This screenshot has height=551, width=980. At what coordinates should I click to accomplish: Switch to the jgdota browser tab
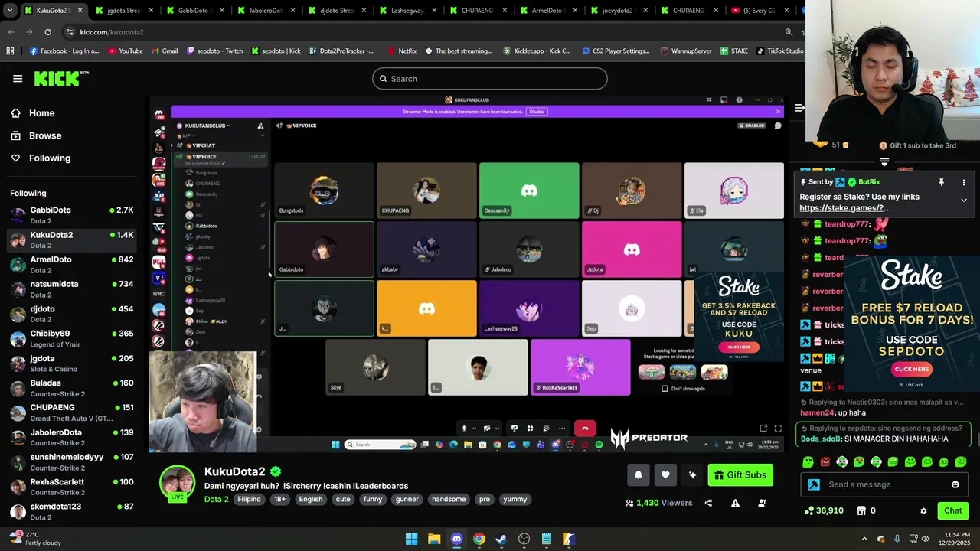coord(123,11)
